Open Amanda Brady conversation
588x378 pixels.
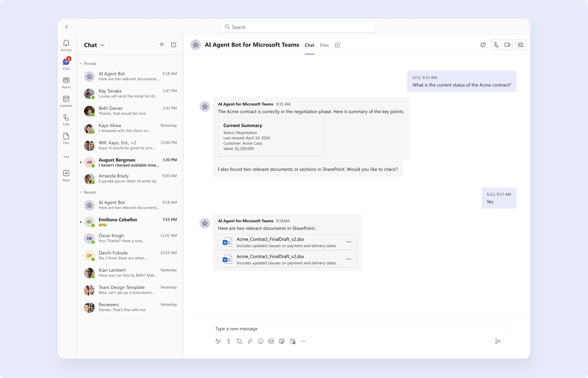130,178
